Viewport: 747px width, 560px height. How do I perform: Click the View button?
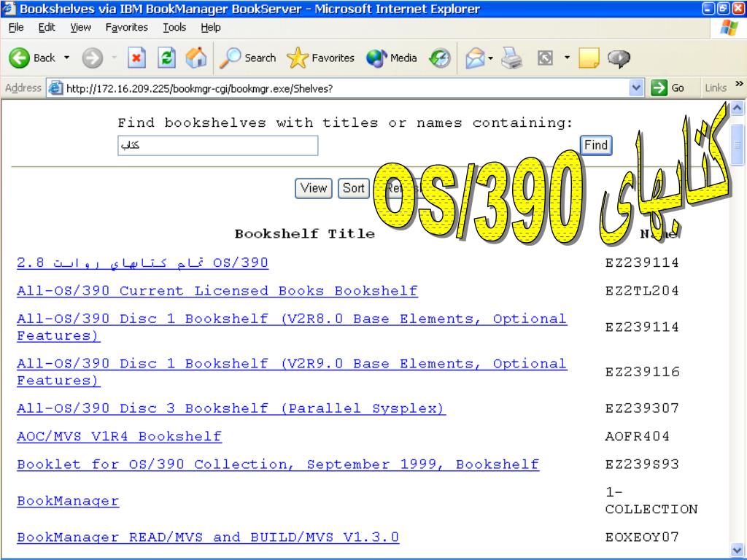click(314, 189)
